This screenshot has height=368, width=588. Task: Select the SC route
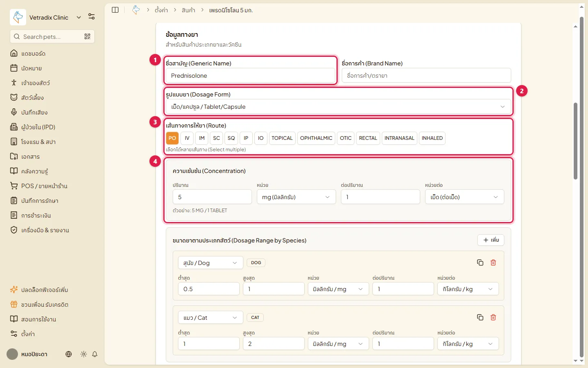(216, 138)
